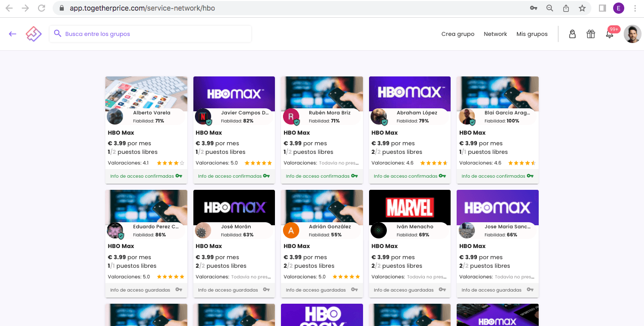Open the zoom magnifier icon in the address bar
644x326 pixels.
(550, 8)
